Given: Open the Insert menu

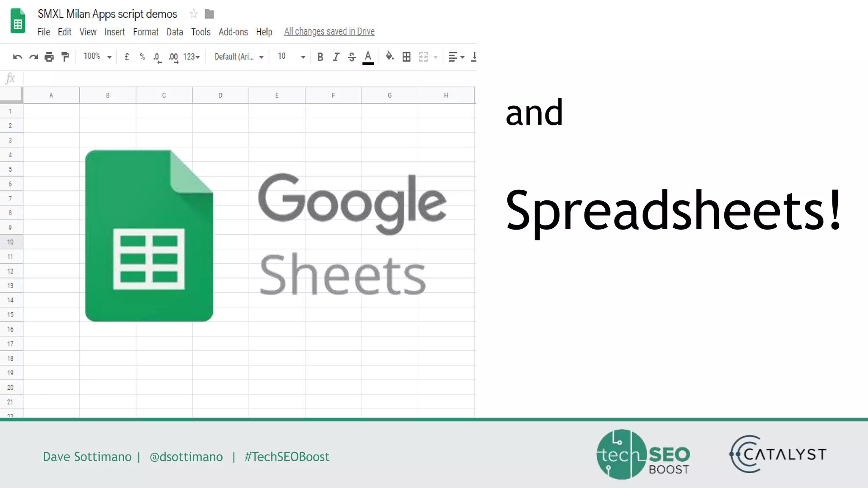Looking at the screenshot, I should click(115, 32).
